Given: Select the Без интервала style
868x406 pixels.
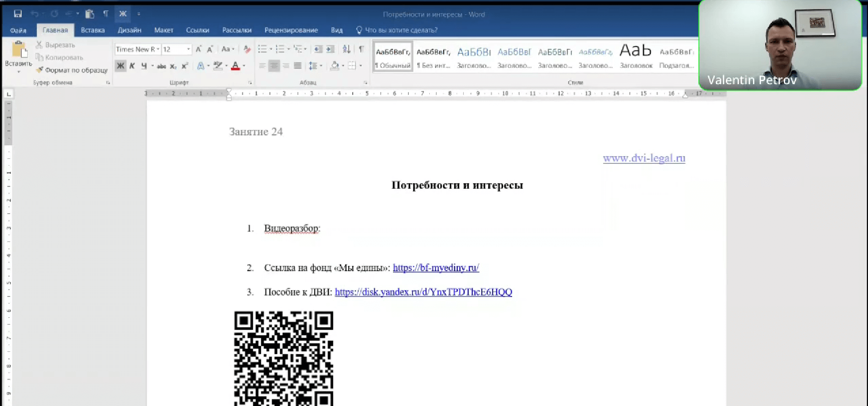Looking at the screenshot, I should point(433,57).
